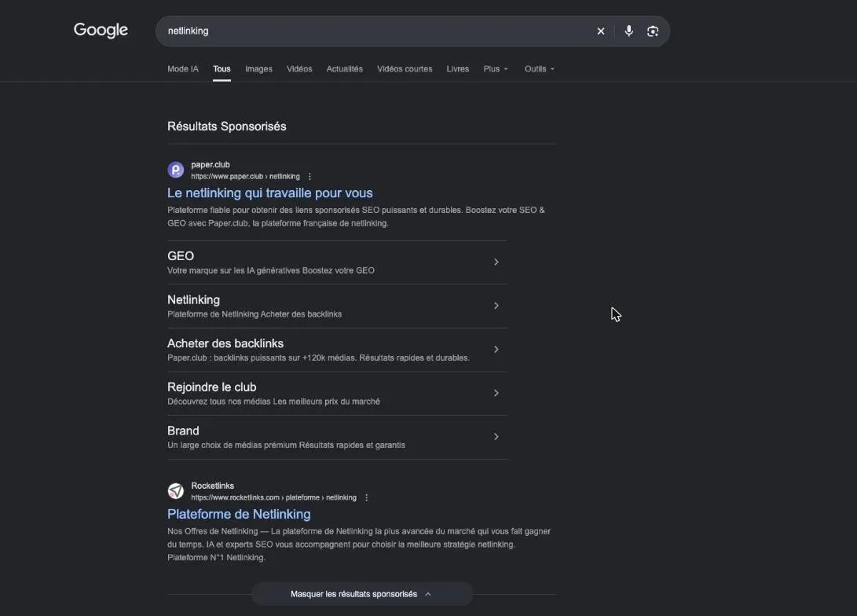Switch to Vidéos tab
This screenshot has width=857, height=616.
299,69
